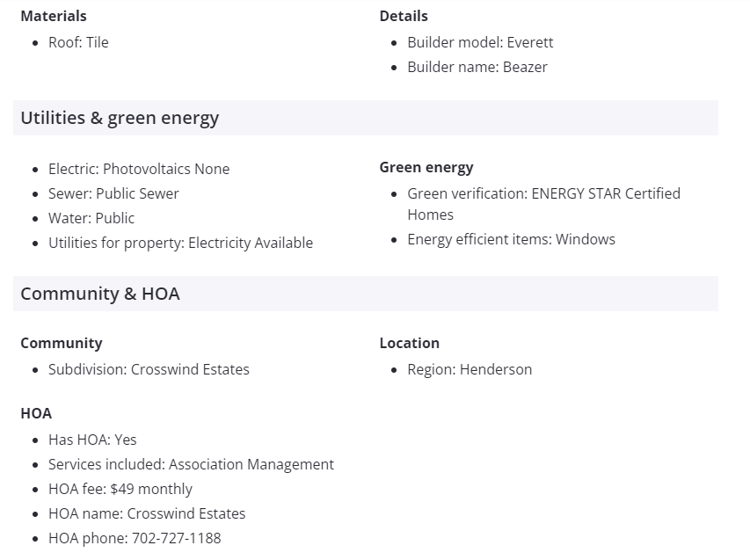Click the HOA fee: $49 monthly item

point(120,489)
